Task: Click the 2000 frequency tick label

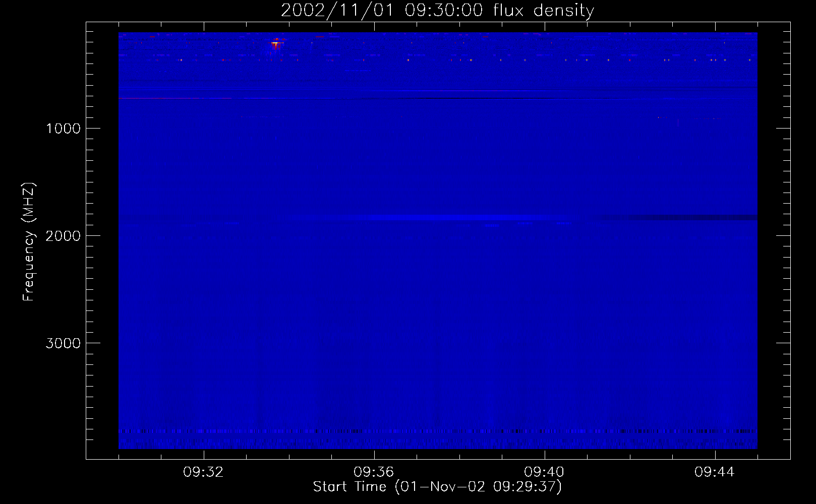Action: (x=63, y=236)
